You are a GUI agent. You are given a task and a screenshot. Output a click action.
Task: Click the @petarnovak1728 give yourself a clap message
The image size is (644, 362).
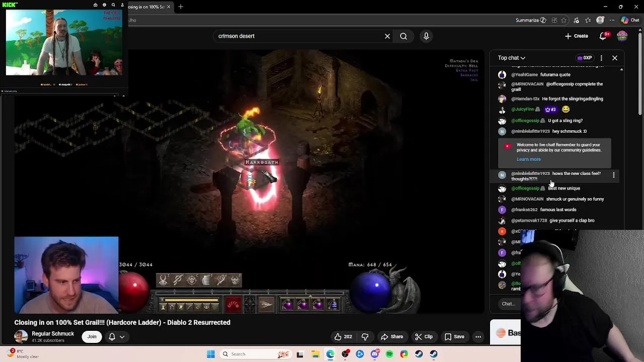pyautogui.click(x=553, y=221)
